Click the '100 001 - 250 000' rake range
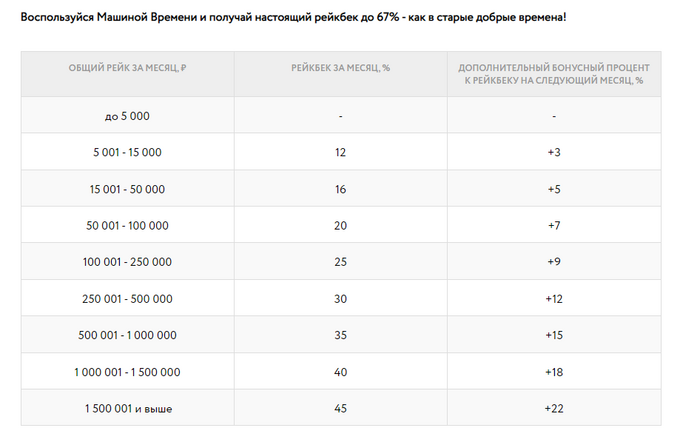Viewport: 700px width, 445px height. (x=127, y=262)
